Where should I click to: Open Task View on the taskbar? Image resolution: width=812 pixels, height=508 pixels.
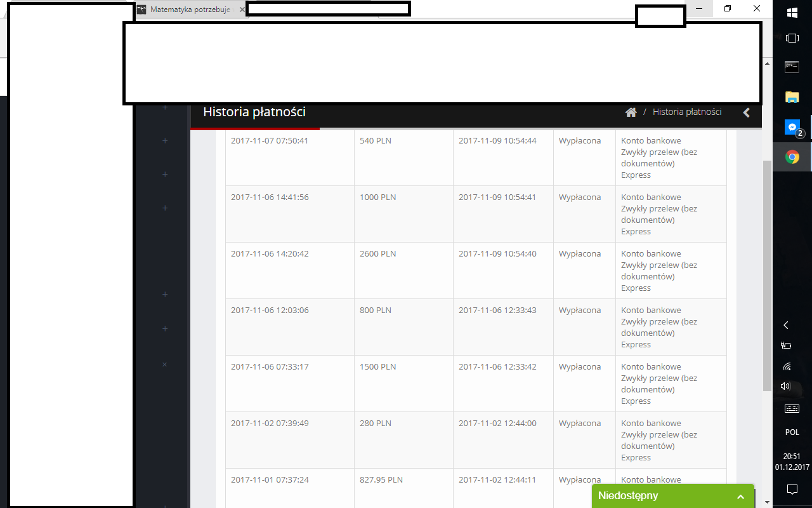coord(792,38)
